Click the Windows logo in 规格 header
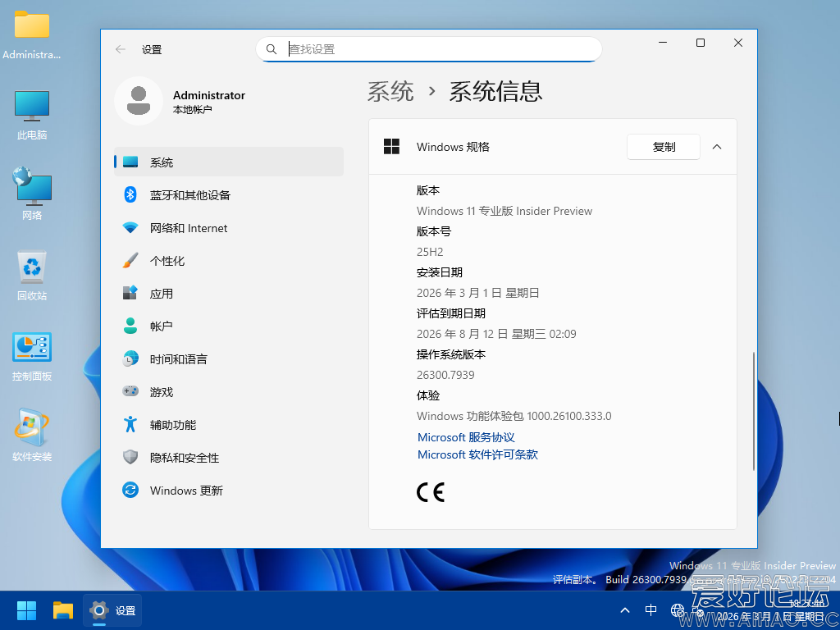840x630 pixels. 391,146
